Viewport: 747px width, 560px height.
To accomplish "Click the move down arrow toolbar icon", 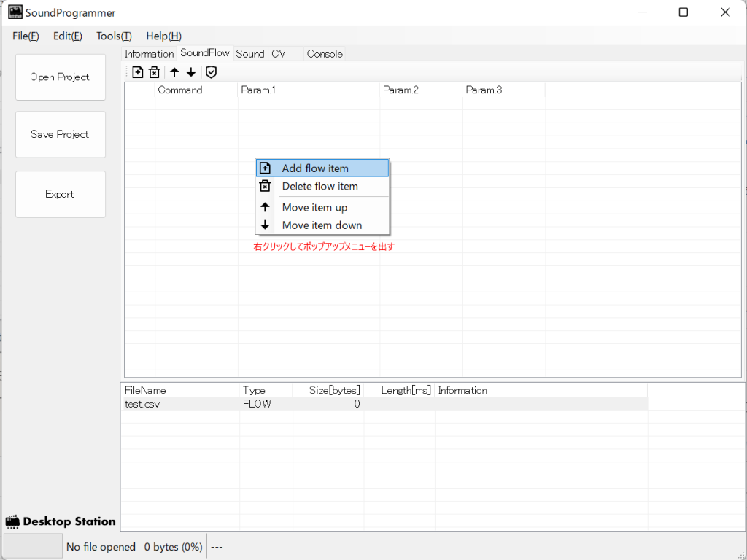I will 191,71.
